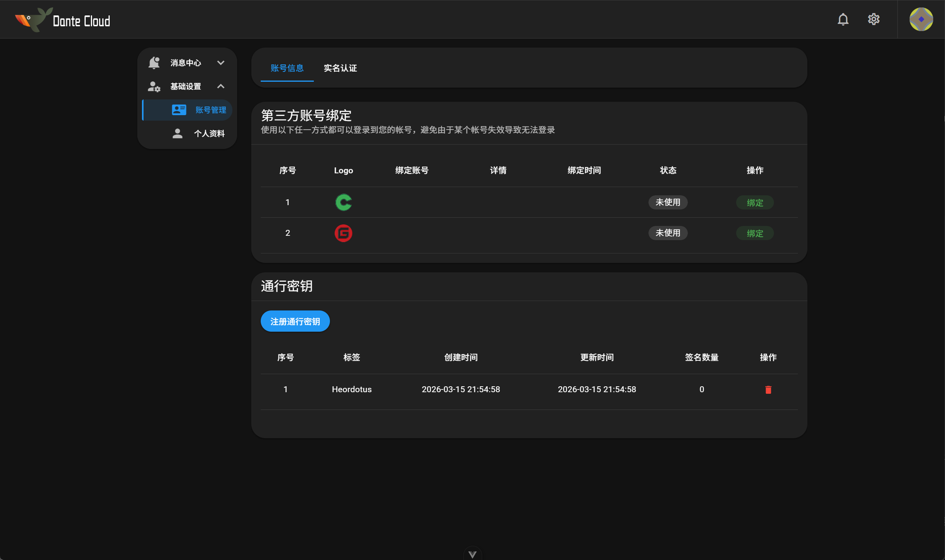The height and width of the screenshot is (560, 945).
Task: Open the settings gear in the header
Action: coord(873,19)
